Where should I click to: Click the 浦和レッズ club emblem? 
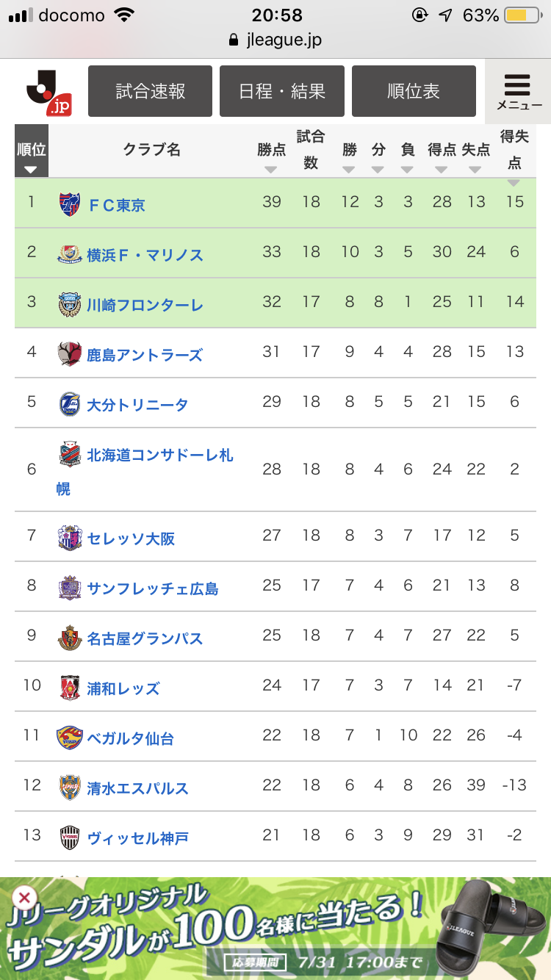[x=70, y=688]
